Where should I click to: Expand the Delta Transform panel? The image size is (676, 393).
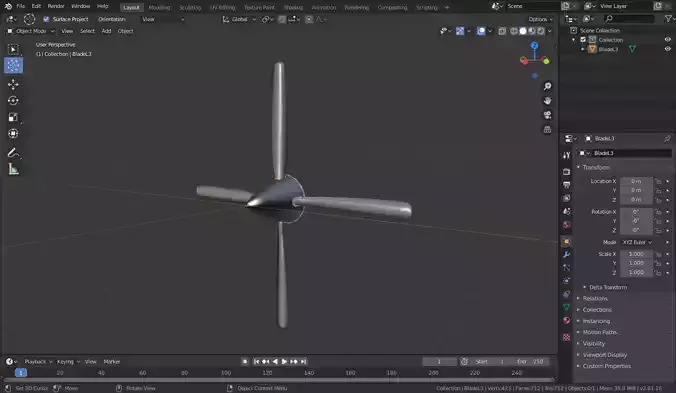(x=608, y=287)
